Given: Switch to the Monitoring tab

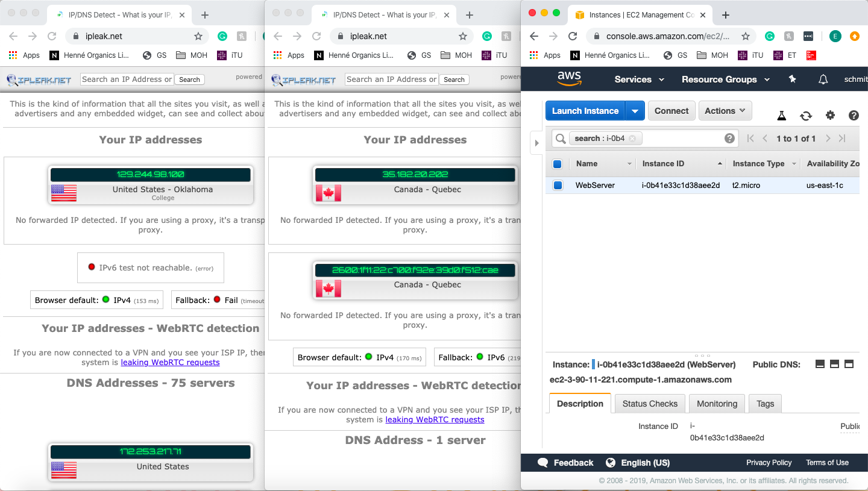Looking at the screenshot, I should point(717,404).
